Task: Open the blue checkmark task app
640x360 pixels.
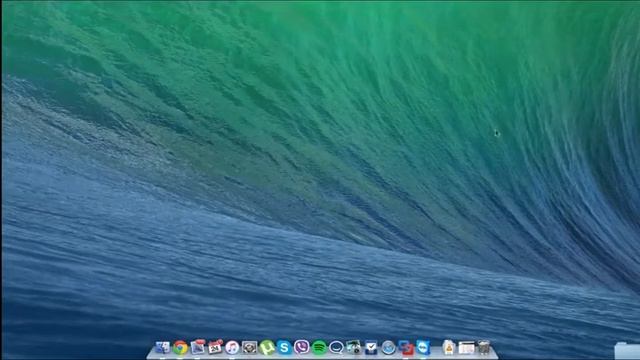Action: point(371,347)
